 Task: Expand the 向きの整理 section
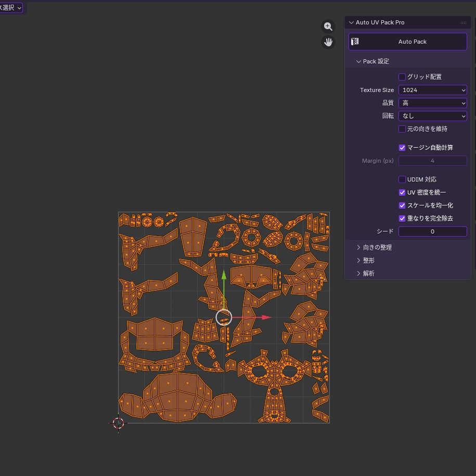[x=358, y=248]
